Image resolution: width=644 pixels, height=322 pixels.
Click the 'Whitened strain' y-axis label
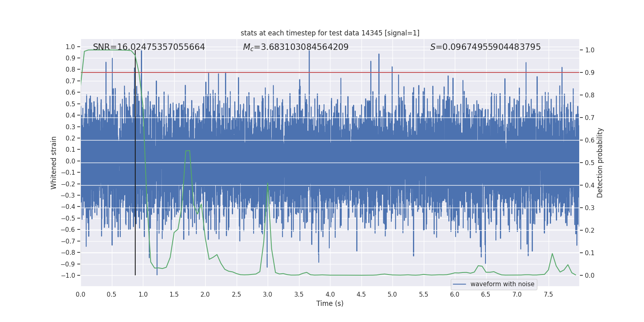[x=54, y=163]
